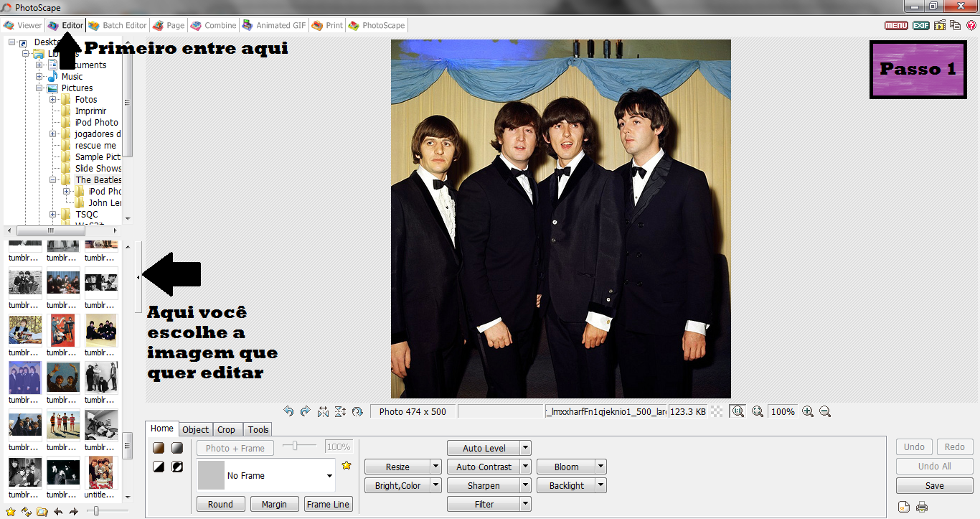Open the Bright,Color dropdown arrow
Image resolution: width=980 pixels, height=519 pixels.
pos(435,485)
